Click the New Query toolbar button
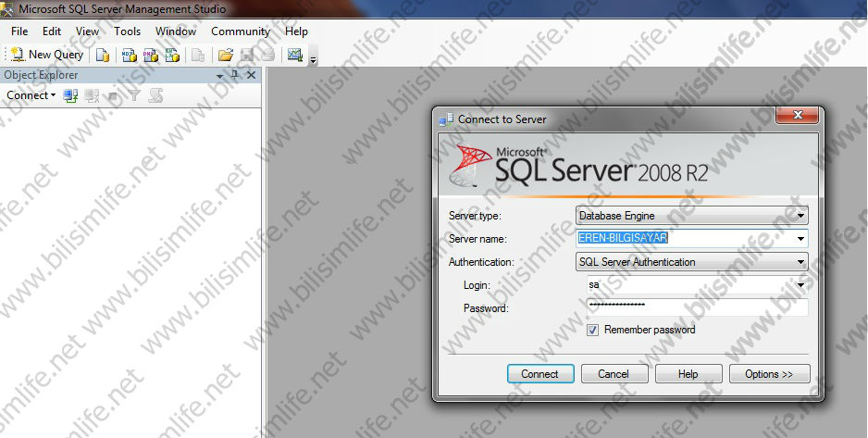868x438 pixels. [47, 55]
